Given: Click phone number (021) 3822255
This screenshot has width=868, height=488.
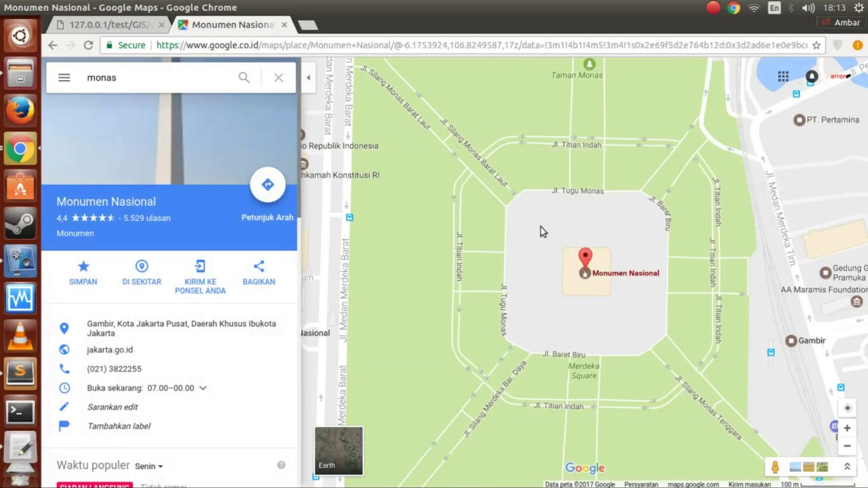Looking at the screenshot, I should click(x=114, y=369).
